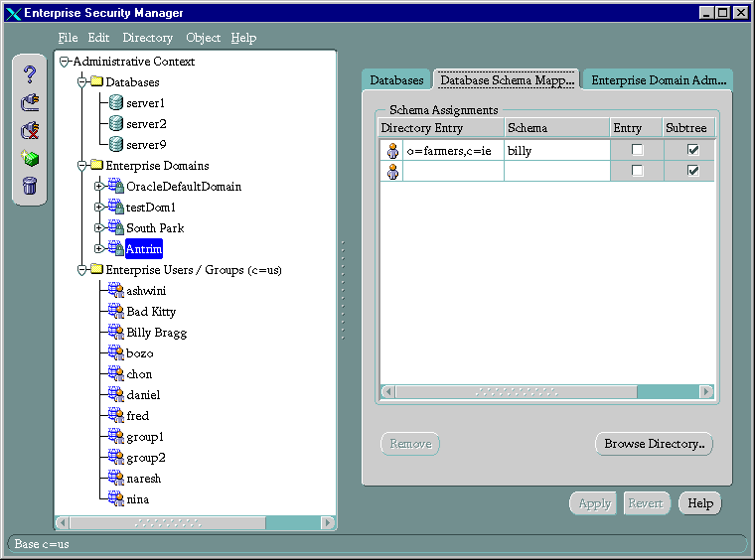Click the green create object toolbar icon

coord(30,158)
